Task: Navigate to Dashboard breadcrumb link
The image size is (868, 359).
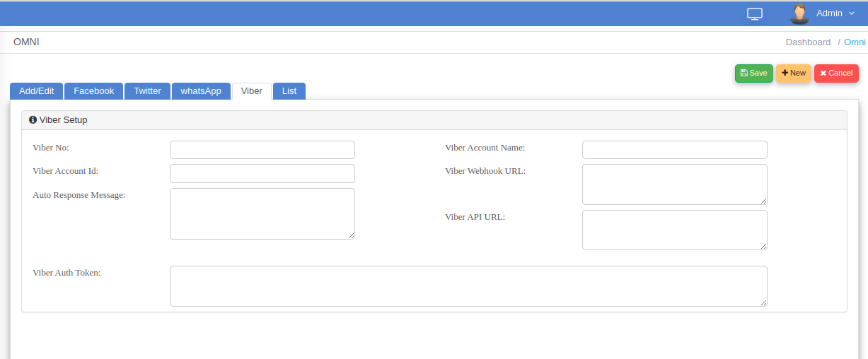Action: (x=808, y=42)
